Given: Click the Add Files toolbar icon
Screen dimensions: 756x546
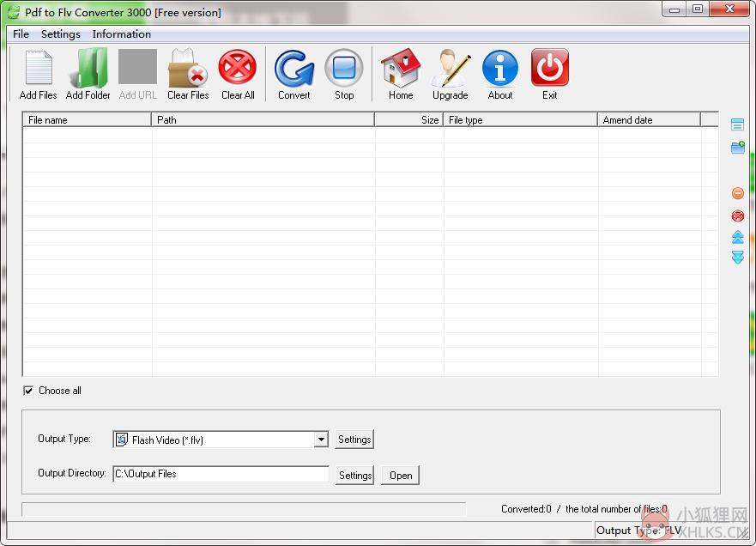Looking at the screenshot, I should (x=38, y=68).
